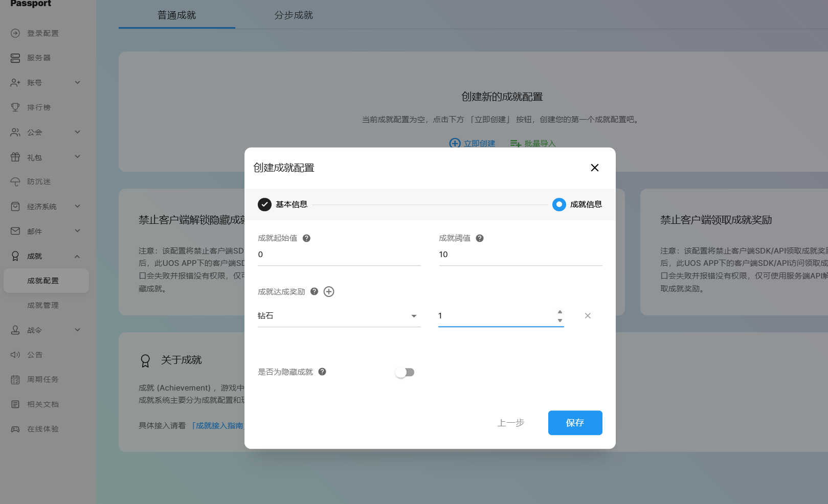Open 排行榜 from the sidebar
This screenshot has width=828, height=504.
click(x=39, y=107)
